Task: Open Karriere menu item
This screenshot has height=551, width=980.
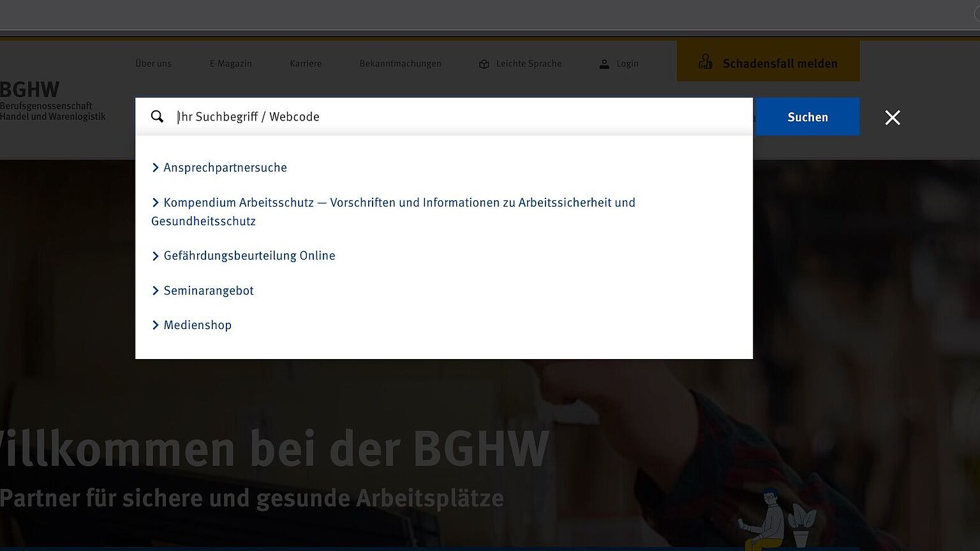Action: [306, 64]
